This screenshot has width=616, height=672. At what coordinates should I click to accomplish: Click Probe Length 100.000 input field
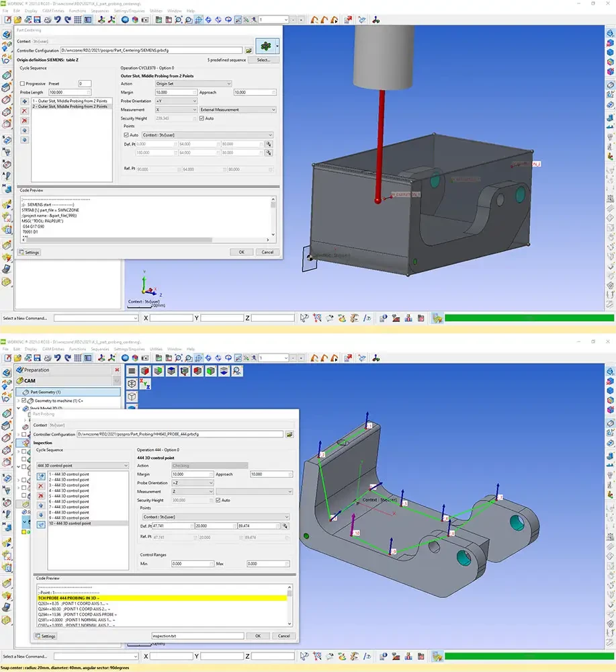(x=70, y=92)
